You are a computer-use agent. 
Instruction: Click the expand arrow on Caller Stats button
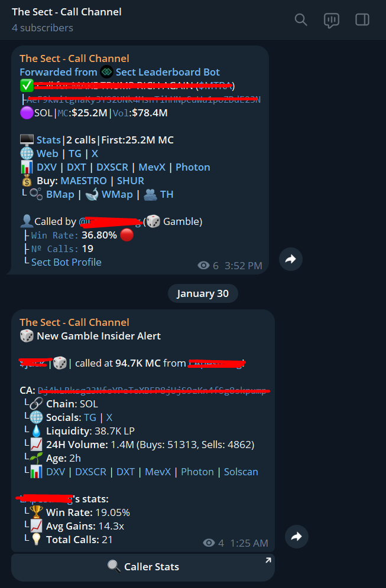pos(268,561)
